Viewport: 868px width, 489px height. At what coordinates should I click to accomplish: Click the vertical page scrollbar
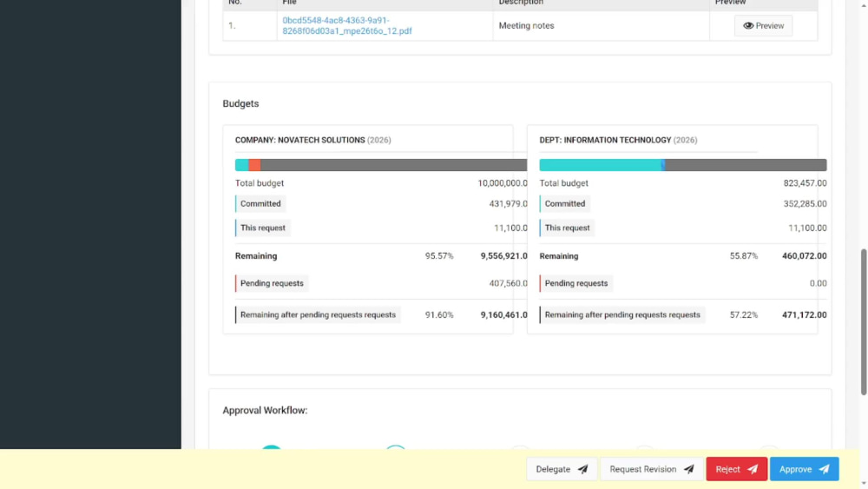pyautogui.click(x=863, y=321)
